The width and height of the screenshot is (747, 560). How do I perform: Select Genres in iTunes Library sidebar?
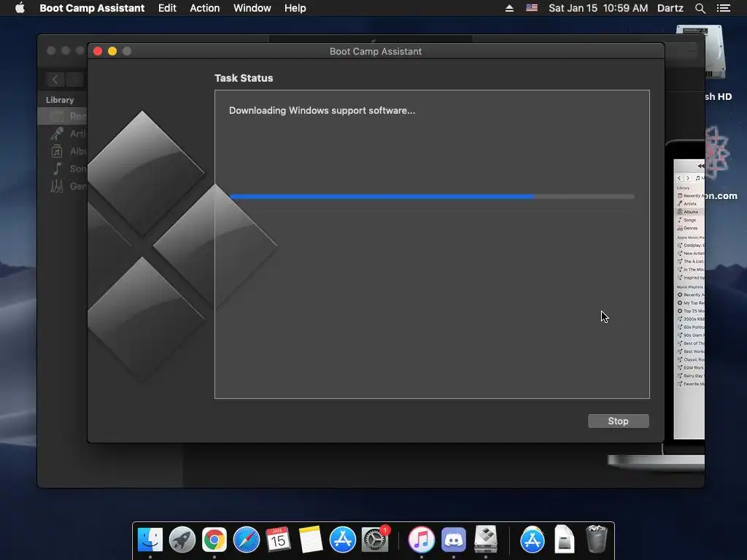coord(63,186)
